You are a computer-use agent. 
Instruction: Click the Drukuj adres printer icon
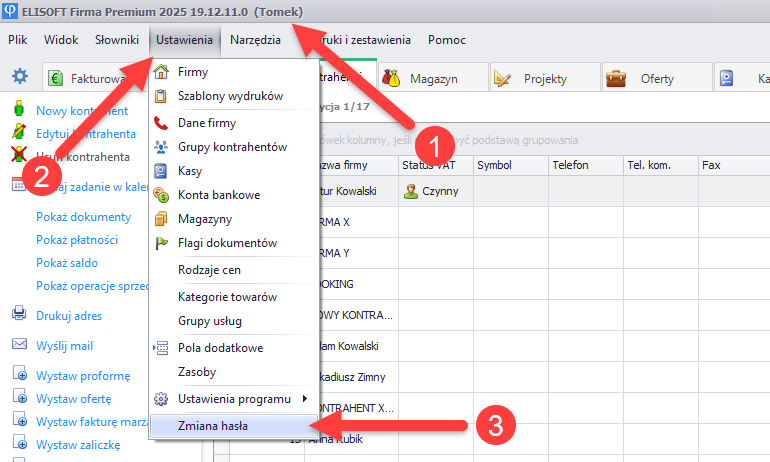coord(18,314)
